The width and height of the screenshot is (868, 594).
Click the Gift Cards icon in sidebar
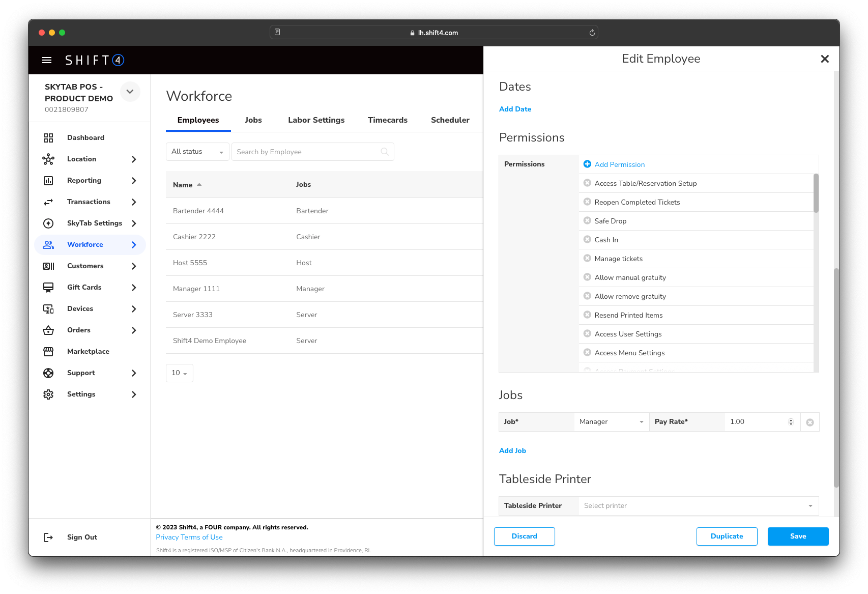pyautogui.click(x=48, y=288)
